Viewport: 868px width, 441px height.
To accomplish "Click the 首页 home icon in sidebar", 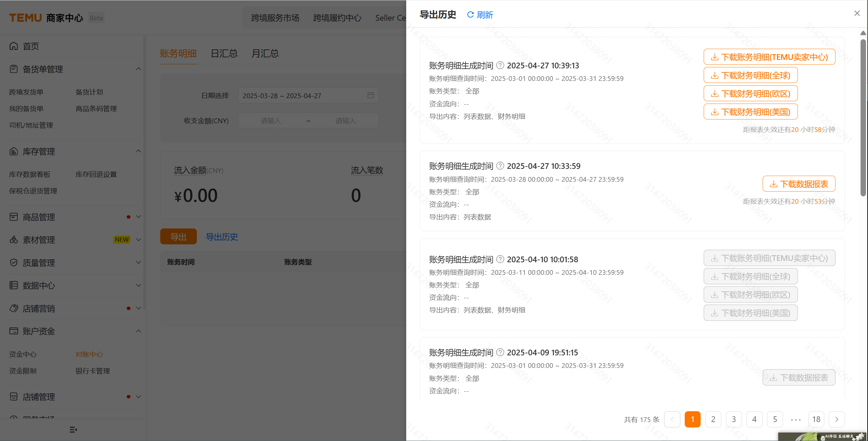I will (14, 46).
